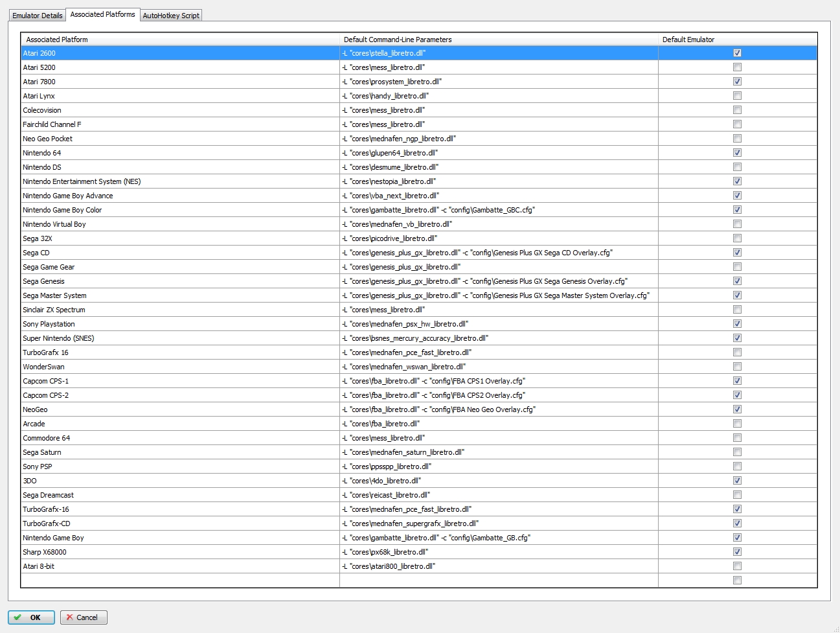Select the TurboGrafx-CD platform cell

coord(180,524)
